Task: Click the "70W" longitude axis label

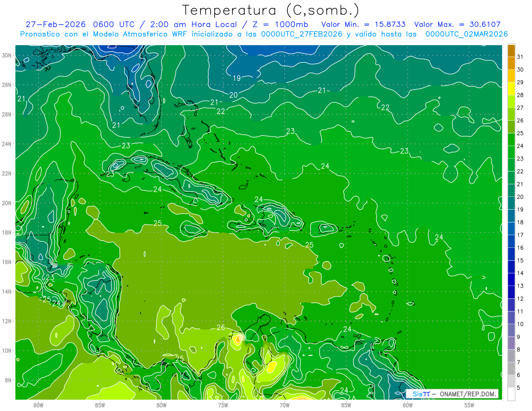Action: [285, 405]
